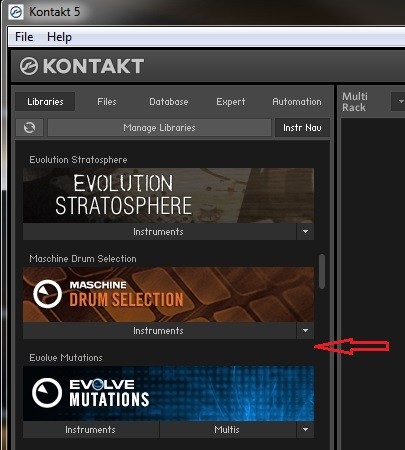Open Maschine Drum Selection Instruments

159,331
